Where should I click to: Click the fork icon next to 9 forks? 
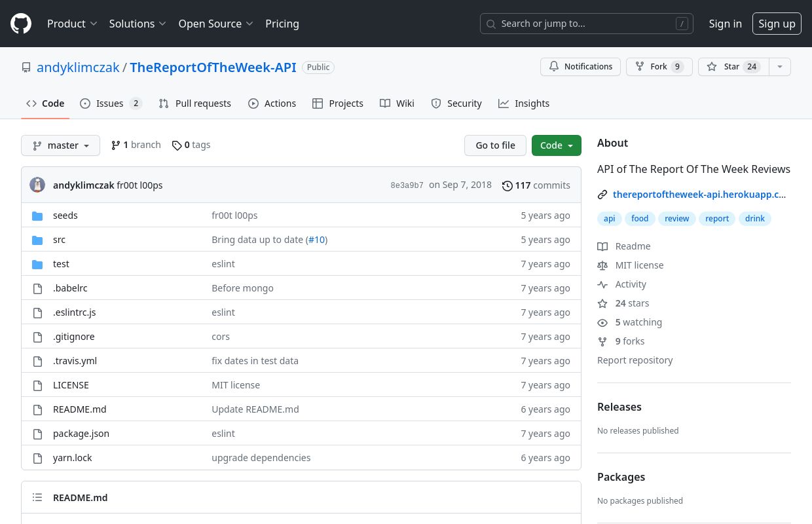(x=602, y=341)
